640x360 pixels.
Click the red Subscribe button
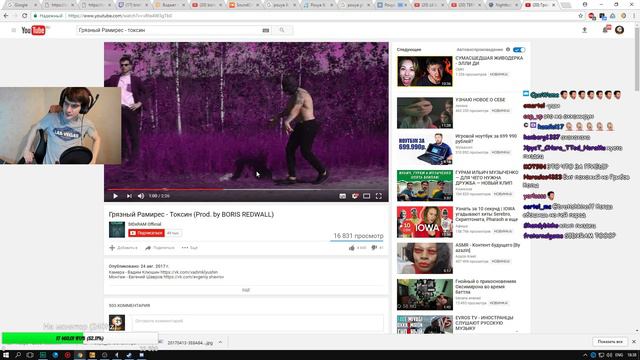146,233
